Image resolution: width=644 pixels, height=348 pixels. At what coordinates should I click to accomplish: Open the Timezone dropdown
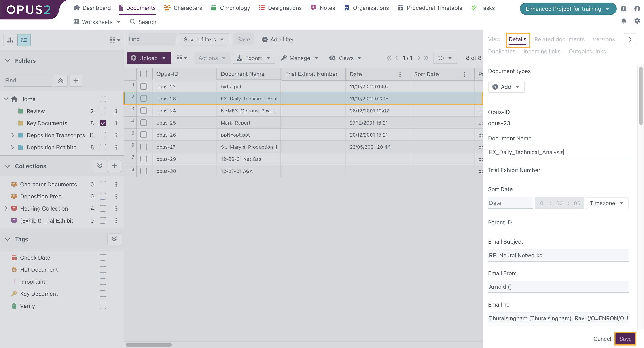coord(607,203)
